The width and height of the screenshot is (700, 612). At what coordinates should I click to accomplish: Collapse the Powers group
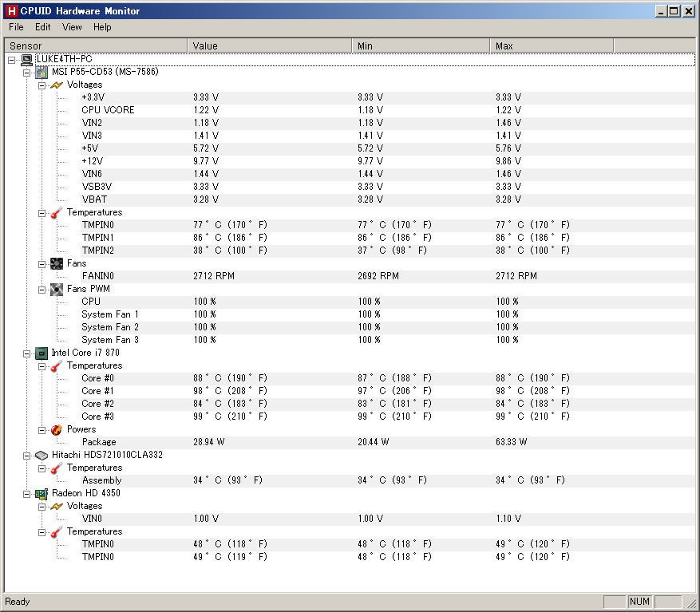click(x=42, y=430)
